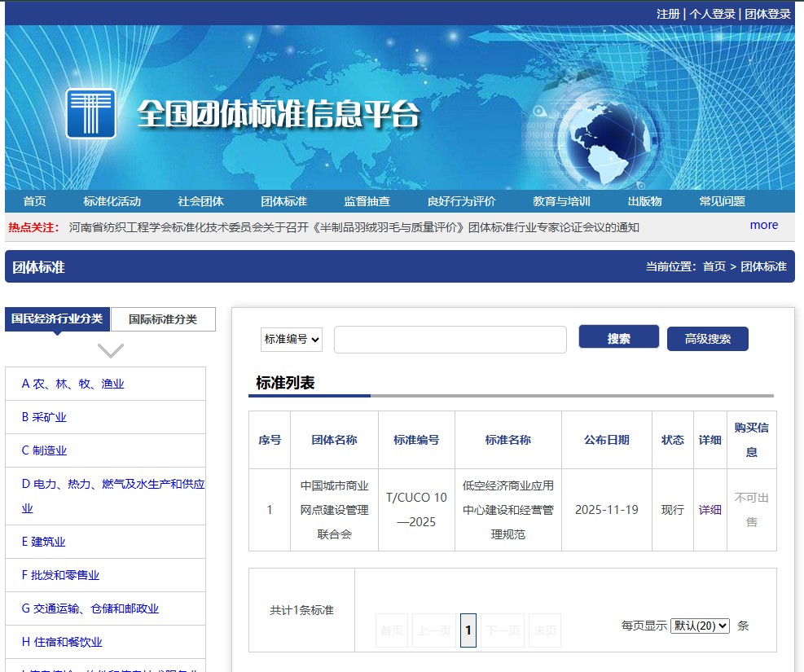This screenshot has height=672, width=804.
Task: Open 团体登录 link
Action: point(767,14)
